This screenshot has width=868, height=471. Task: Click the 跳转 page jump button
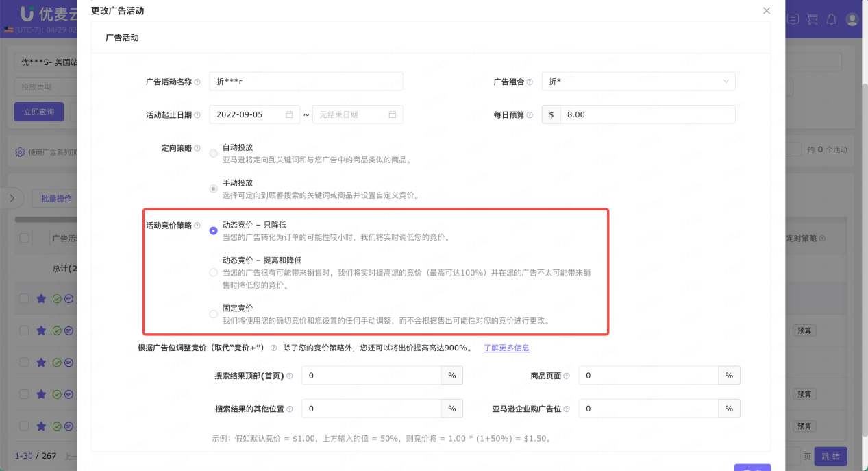(830, 456)
